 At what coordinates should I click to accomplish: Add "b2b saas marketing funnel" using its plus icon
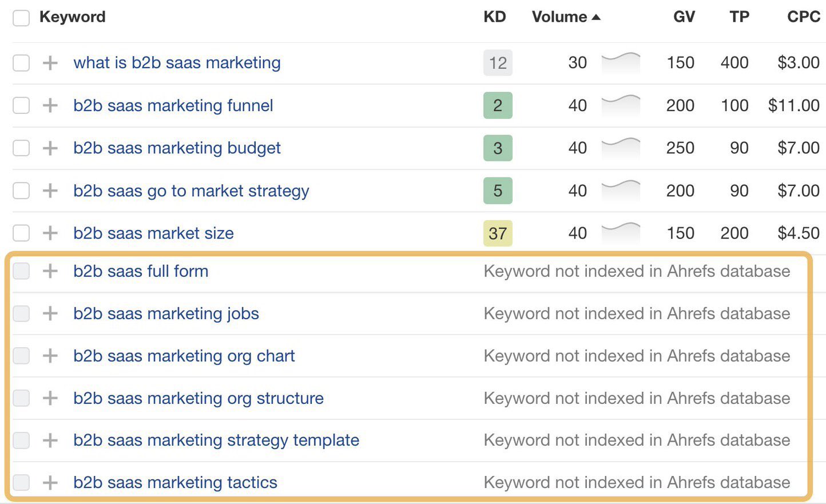50,105
